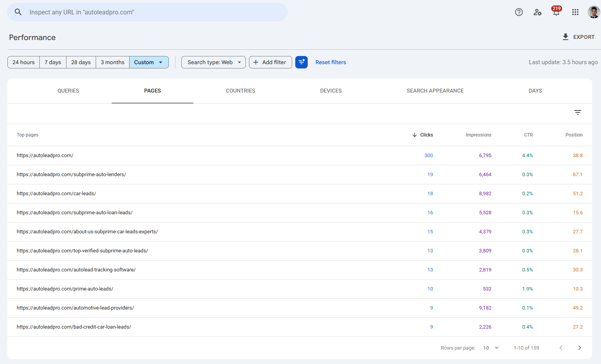
Task: Click the Add filter button
Action: pyautogui.click(x=270, y=62)
